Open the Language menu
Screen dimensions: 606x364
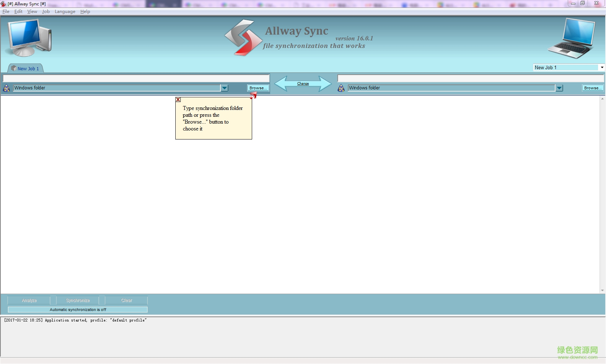pyautogui.click(x=65, y=11)
